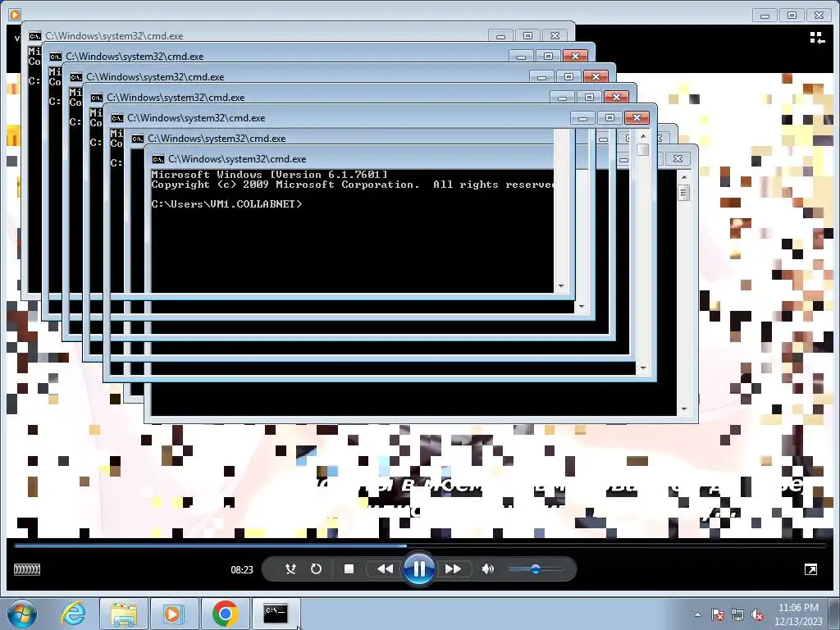Click the C:\Users\VM1.COLLABNET> prompt line
Viewport: 840px width, 630px height.
226,204
